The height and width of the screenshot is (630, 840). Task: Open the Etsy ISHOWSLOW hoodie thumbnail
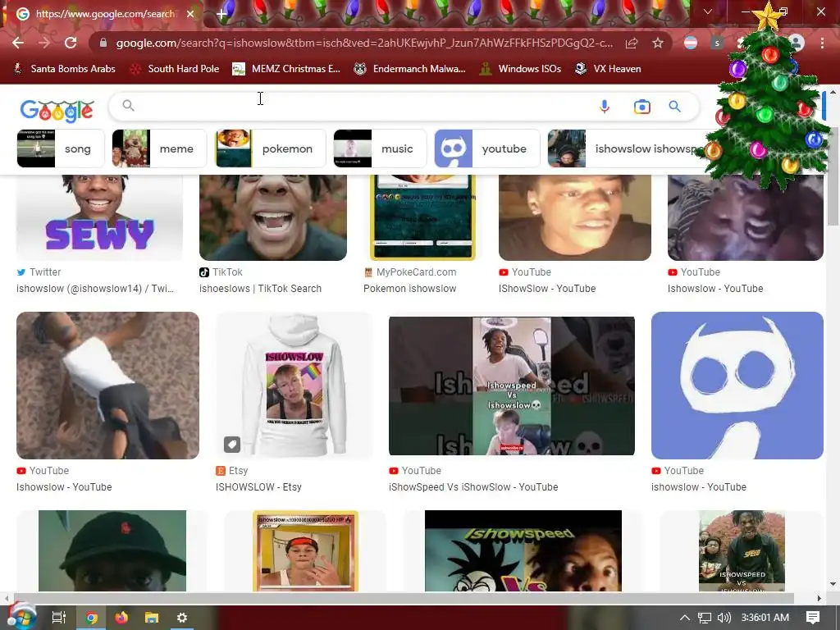[x=294, y=386]
